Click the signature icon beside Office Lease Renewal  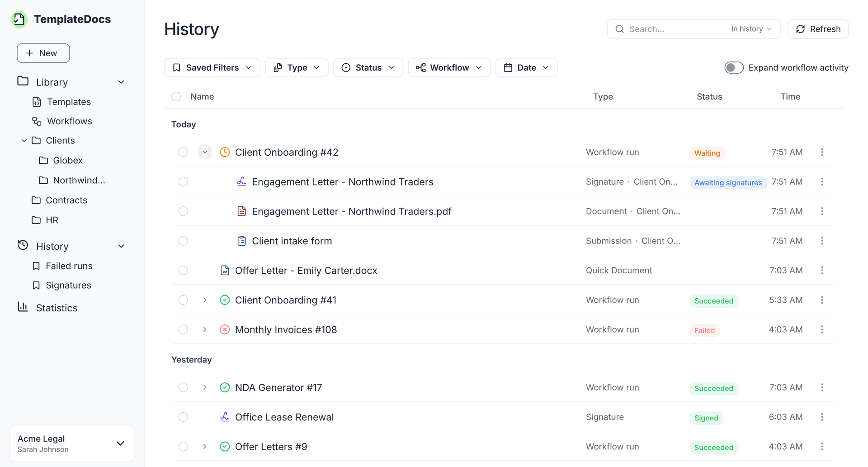pyautogui.click(x=225, y=417)
